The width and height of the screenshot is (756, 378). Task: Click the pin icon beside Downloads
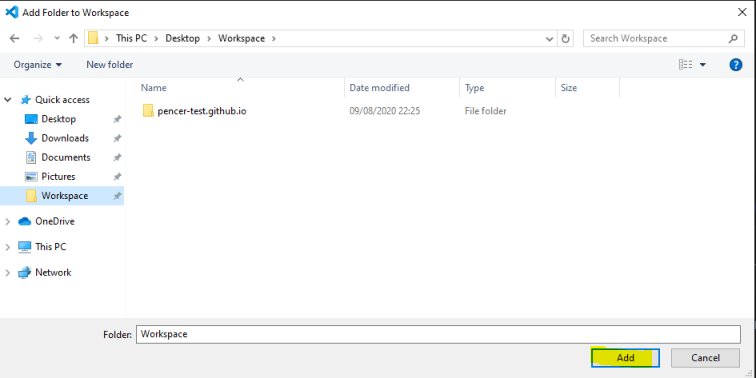(x=117, y=138)
